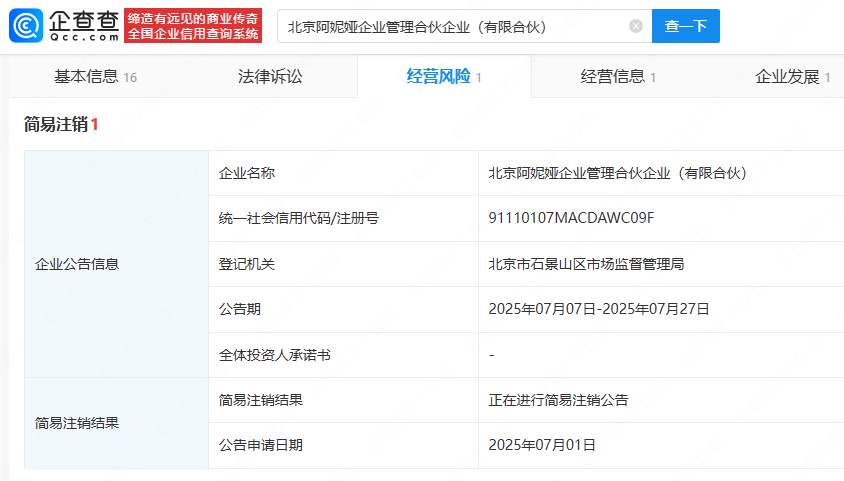
Task: Click status 正在进行简易注销公告
Action: 558,400
